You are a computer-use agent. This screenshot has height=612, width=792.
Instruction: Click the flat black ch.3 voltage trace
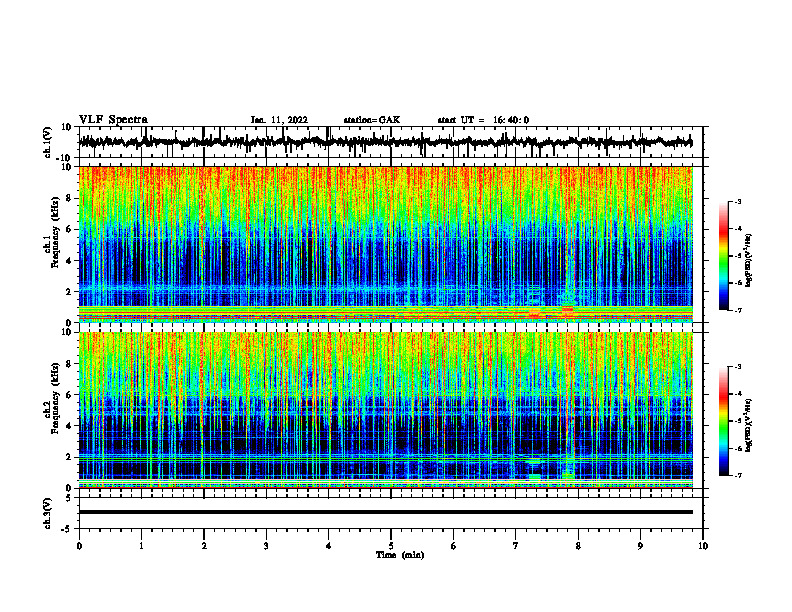(x=385, y=512)
